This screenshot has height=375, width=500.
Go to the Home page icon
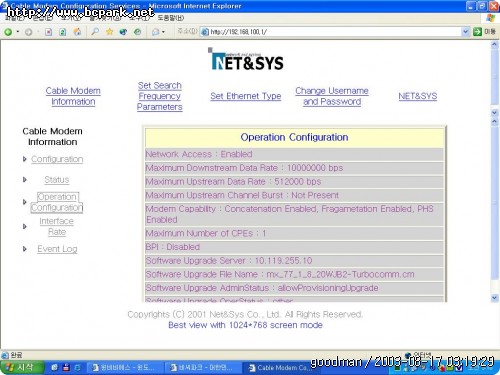point(77,32)
